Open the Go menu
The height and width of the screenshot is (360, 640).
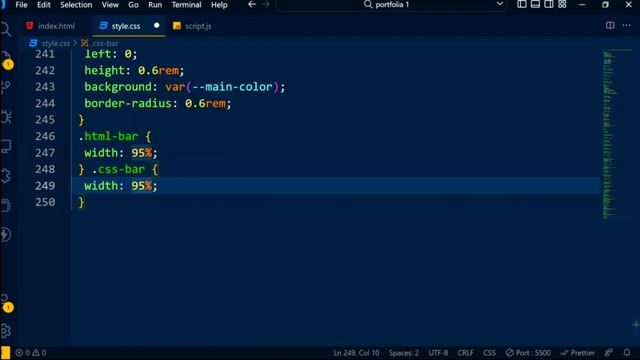(x=133, y=5)
